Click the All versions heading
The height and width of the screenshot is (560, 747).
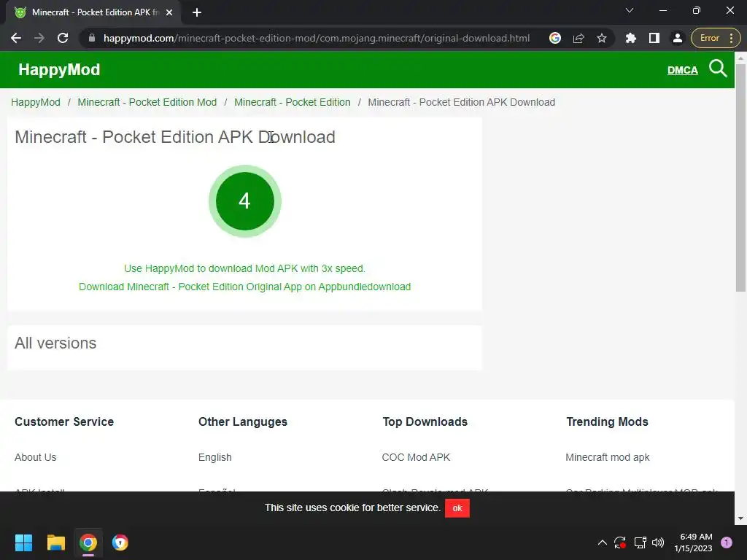55,343
